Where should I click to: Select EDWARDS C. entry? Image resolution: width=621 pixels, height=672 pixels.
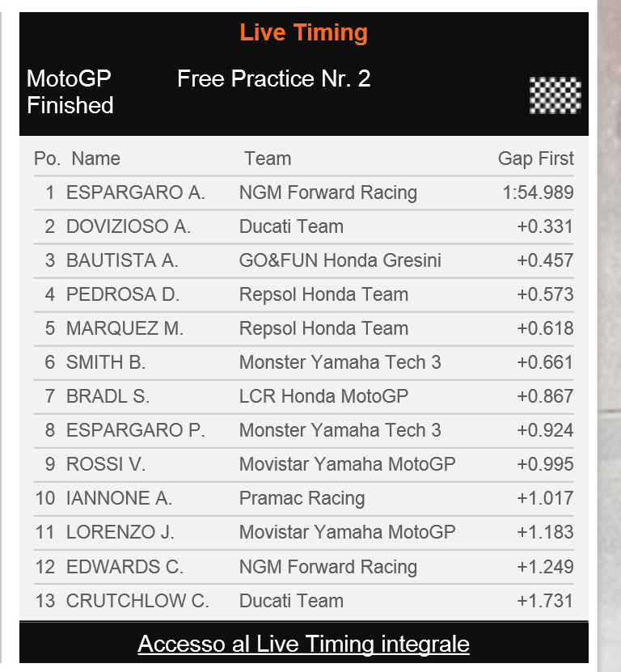tap(125, 567)
